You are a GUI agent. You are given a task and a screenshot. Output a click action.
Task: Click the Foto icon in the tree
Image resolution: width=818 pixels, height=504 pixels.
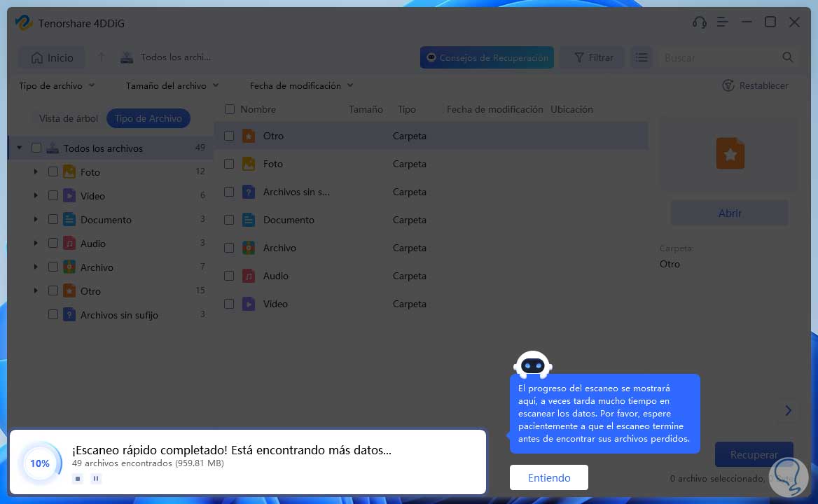[69, 171]
